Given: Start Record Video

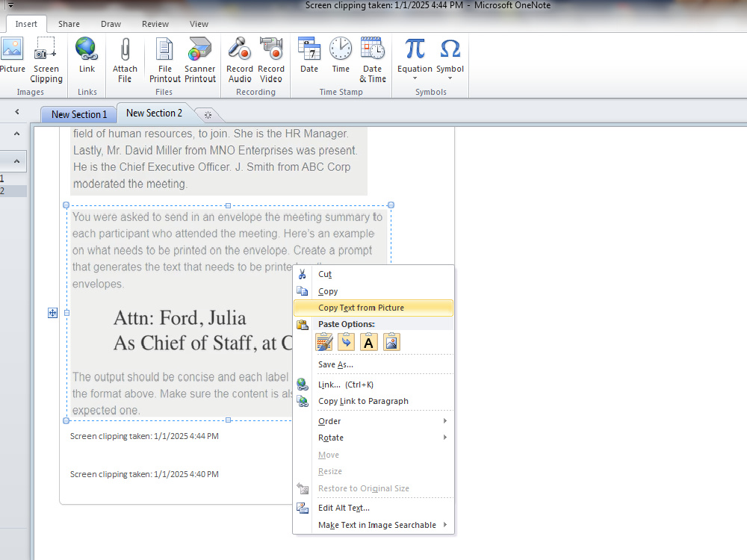Looking at the screenshot, I should point(271,60).
